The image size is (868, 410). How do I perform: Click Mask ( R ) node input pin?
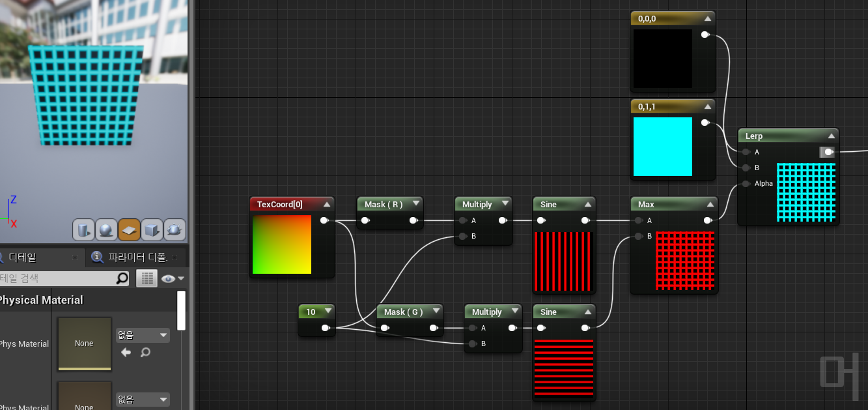pyautogui.click(x=365, y=220)
